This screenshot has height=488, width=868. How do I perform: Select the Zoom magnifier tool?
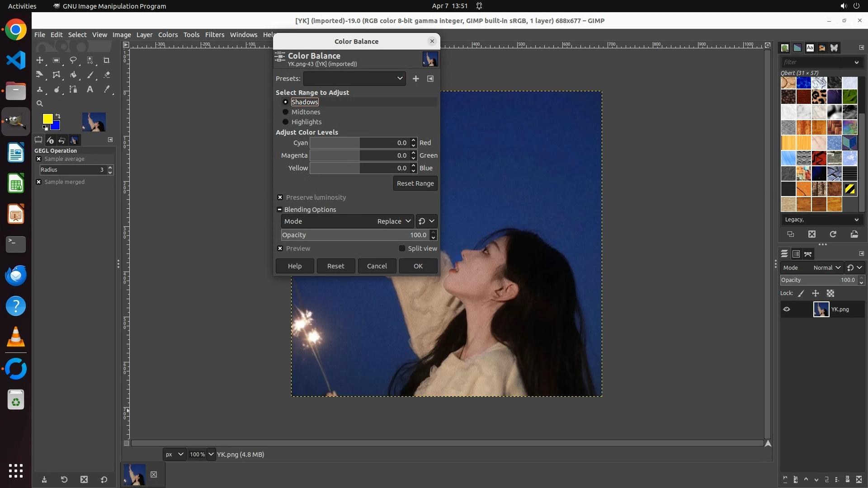(40, 103)
